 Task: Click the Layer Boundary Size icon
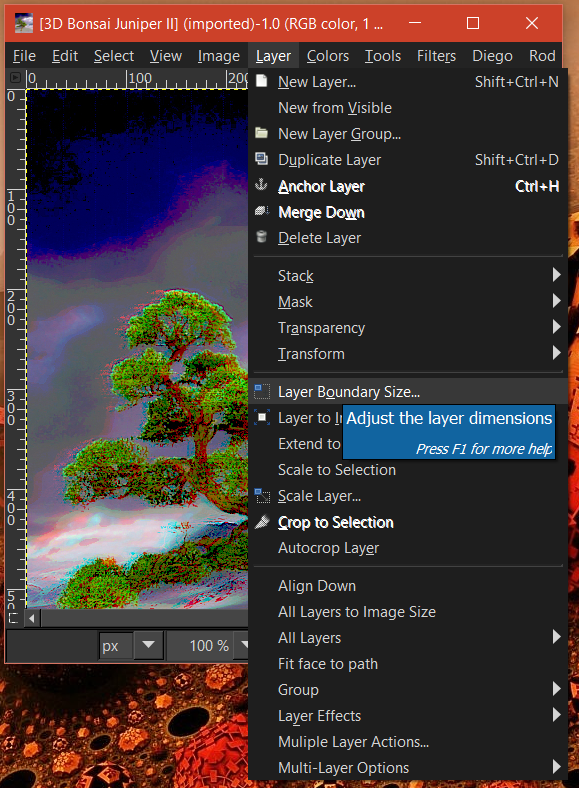(262, 391)
